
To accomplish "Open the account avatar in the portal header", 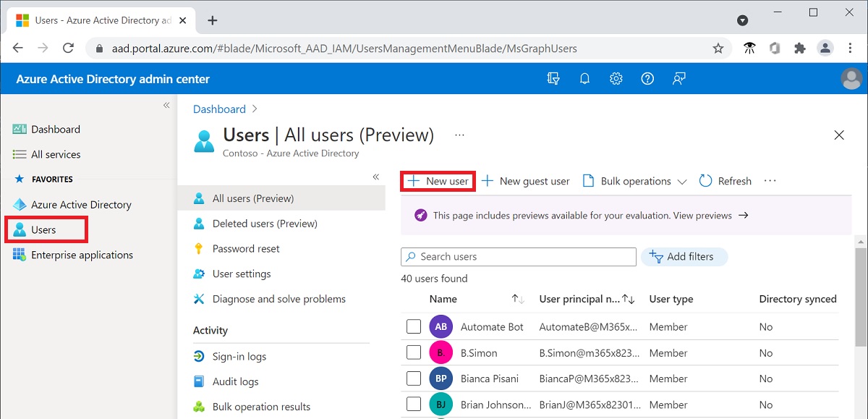I will point(852,79).
